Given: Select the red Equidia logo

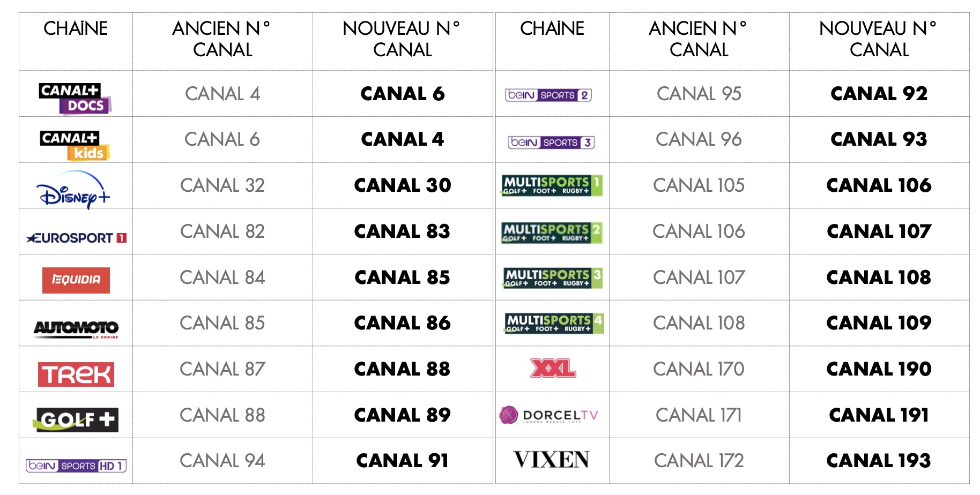Looking at the screenshot, I should [76, 280].
